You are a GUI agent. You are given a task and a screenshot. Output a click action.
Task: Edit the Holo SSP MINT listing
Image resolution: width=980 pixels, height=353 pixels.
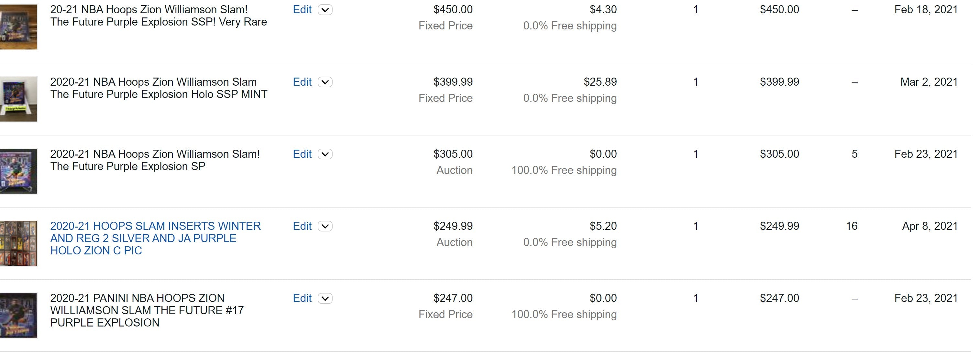click(302, 82)
